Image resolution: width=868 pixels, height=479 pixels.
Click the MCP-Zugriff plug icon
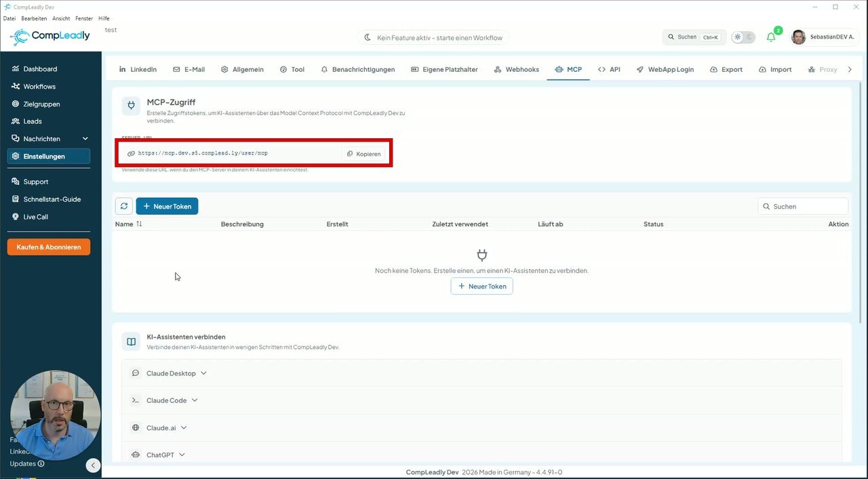point(131,106)
